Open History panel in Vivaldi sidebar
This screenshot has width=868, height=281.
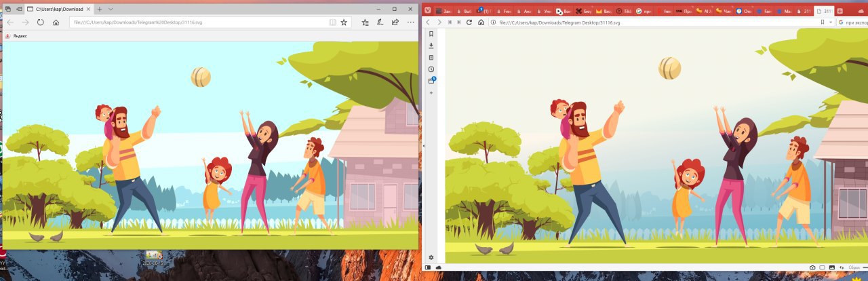coord(431,69)
